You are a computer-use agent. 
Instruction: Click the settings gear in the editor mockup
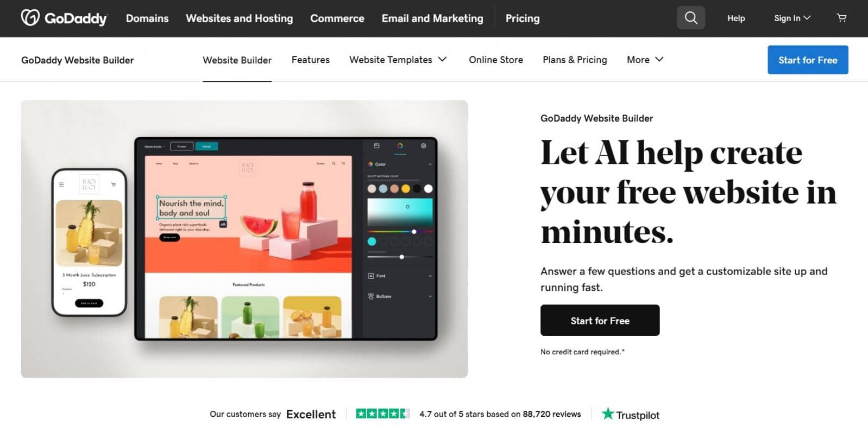424,145
